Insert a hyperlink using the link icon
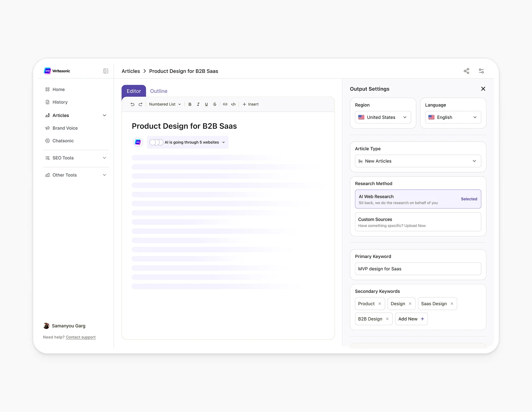532x412 pixels. 225,104
